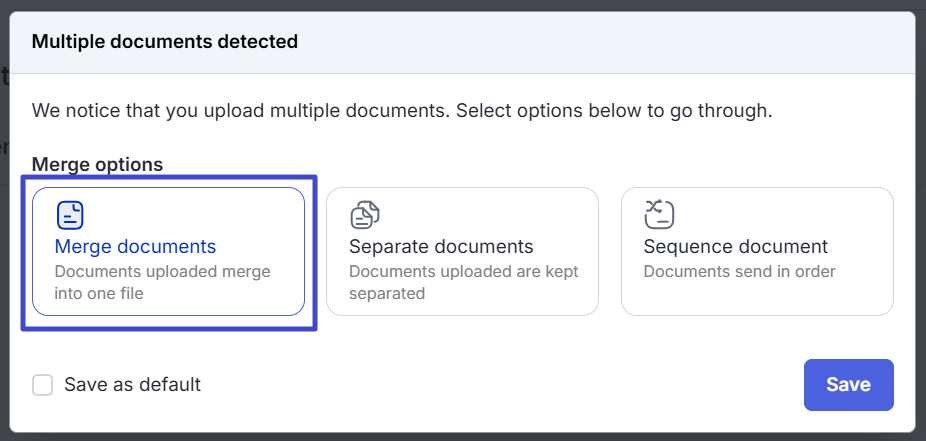Click the "Save as default" label text
This screenshot has height=441, width=926.
point(132,385)
